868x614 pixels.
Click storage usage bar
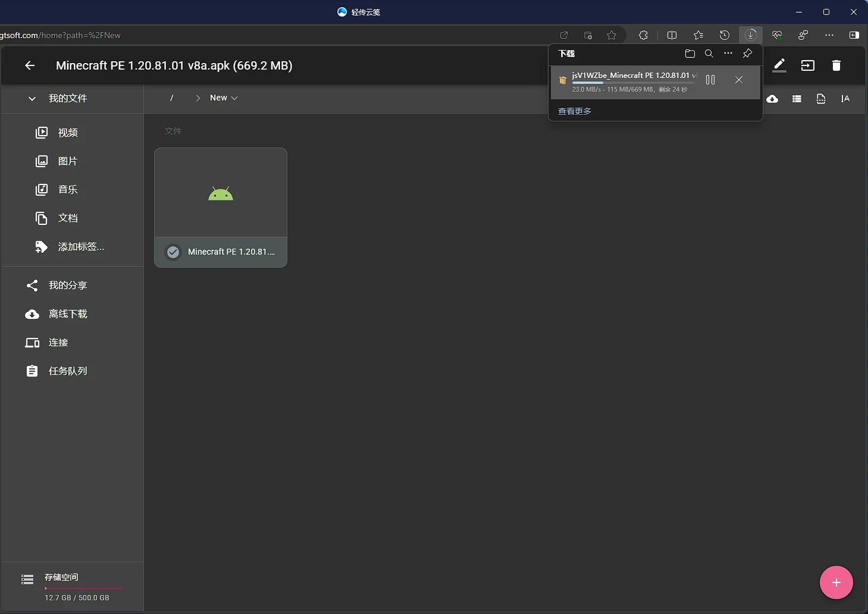click(83, 588)
